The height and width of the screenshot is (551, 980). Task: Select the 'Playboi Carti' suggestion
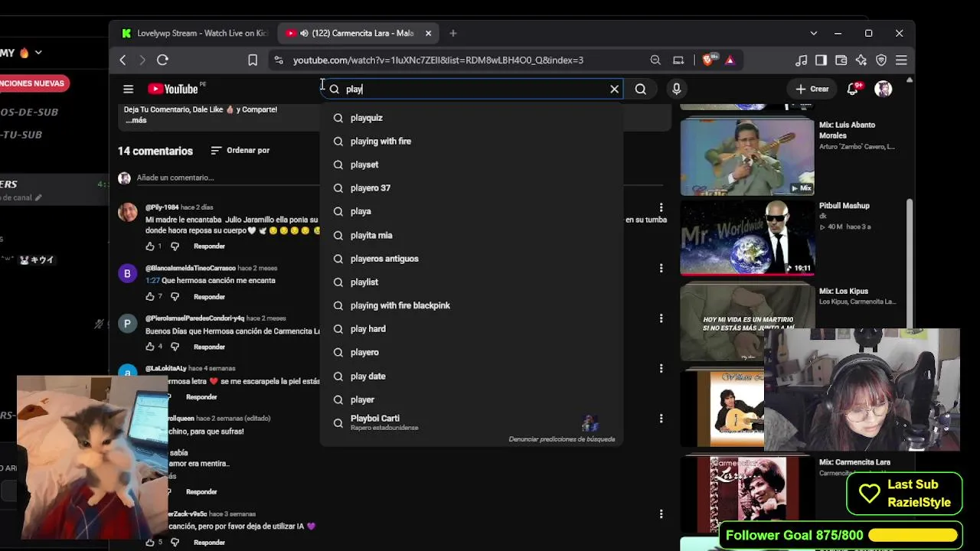click(472, 422)
